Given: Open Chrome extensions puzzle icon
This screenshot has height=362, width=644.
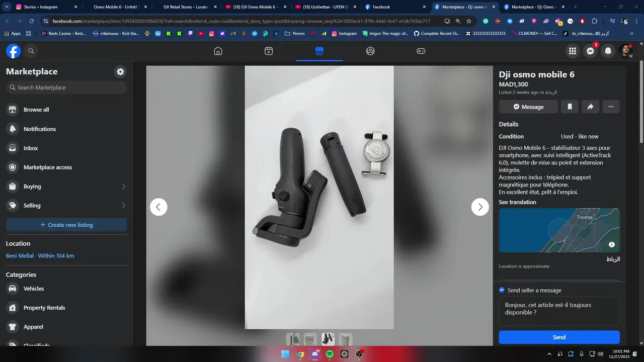Looking at the screenshot, I should tap(594, 21).
